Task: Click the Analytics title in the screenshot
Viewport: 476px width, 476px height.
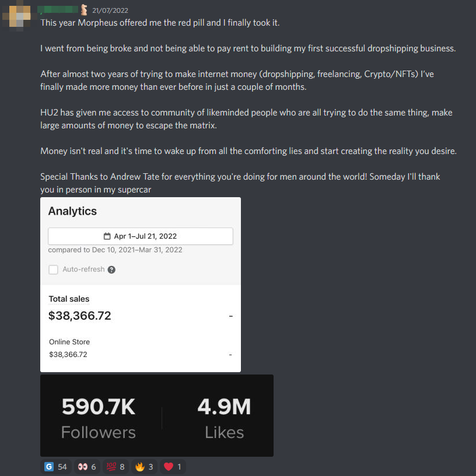Action: 72,211
